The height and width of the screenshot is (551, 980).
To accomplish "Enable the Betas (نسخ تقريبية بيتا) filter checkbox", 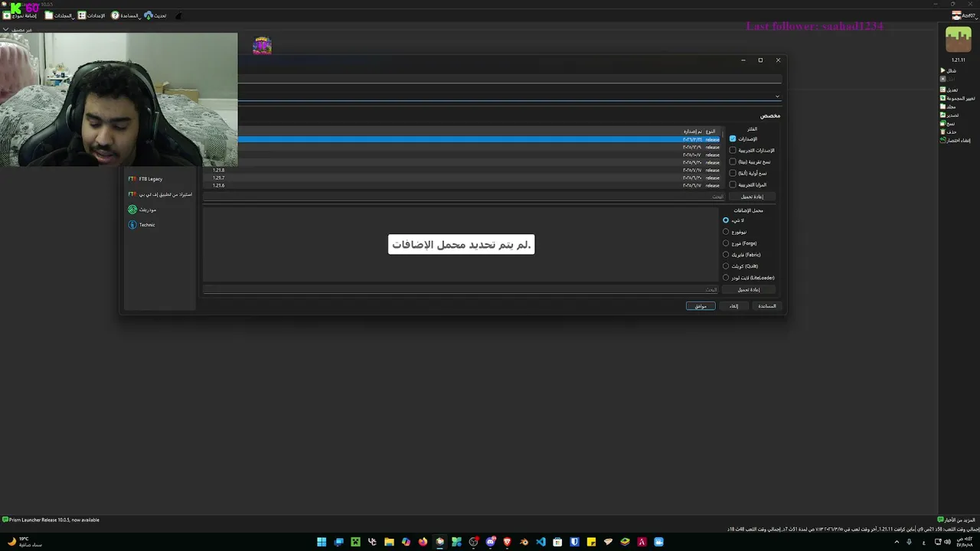I will 733,162.
